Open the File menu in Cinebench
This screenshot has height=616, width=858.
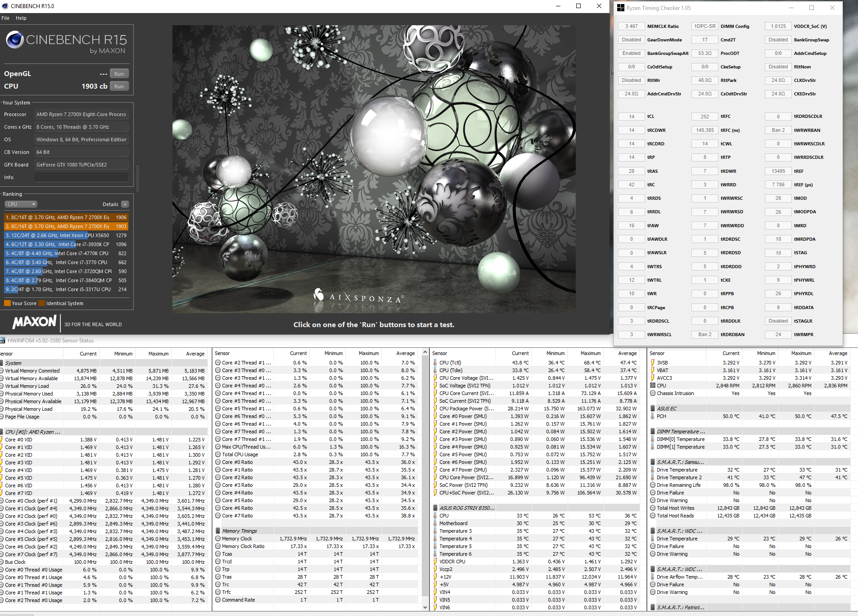5,18
